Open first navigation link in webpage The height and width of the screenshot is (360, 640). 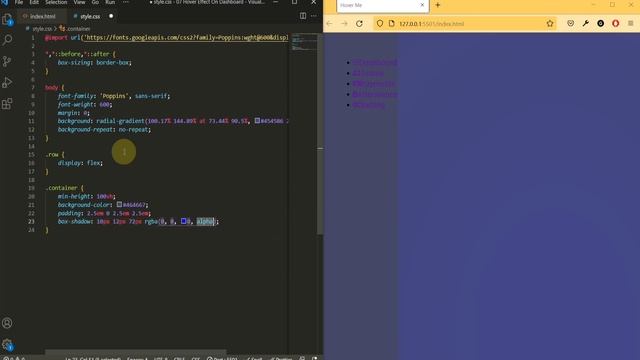point(375,62)
